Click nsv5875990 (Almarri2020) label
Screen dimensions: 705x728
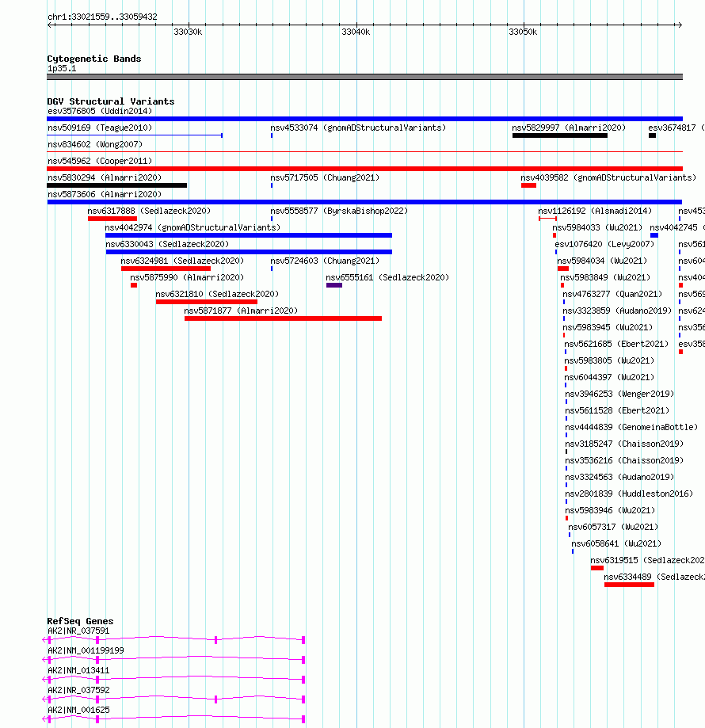pos(187,277)
